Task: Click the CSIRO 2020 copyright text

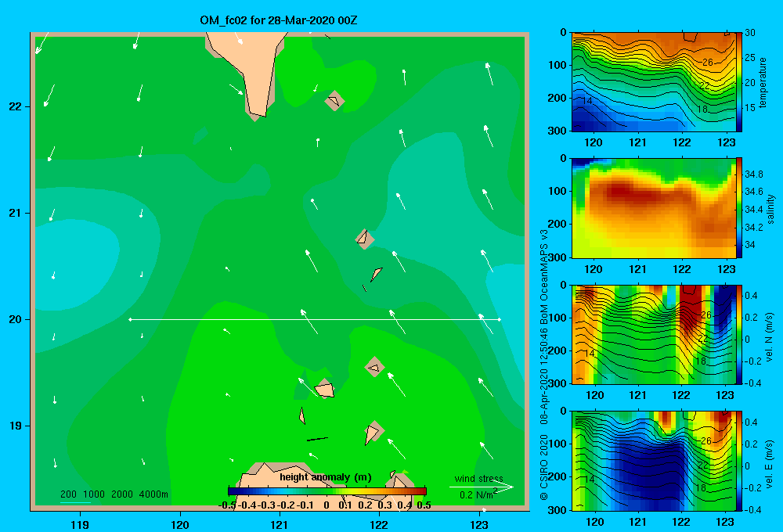Action: [x=544, y=468]
